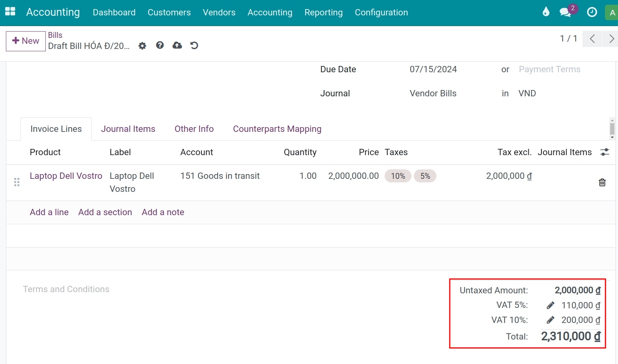Open the Accounting menu in navbar
This screenshot has height=364, width=618.
click(x=270, y=12)
